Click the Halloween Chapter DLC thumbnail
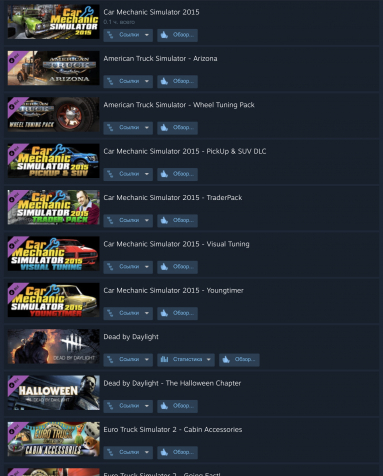This screenshot has width=383, height=476. tap(53, 393)
